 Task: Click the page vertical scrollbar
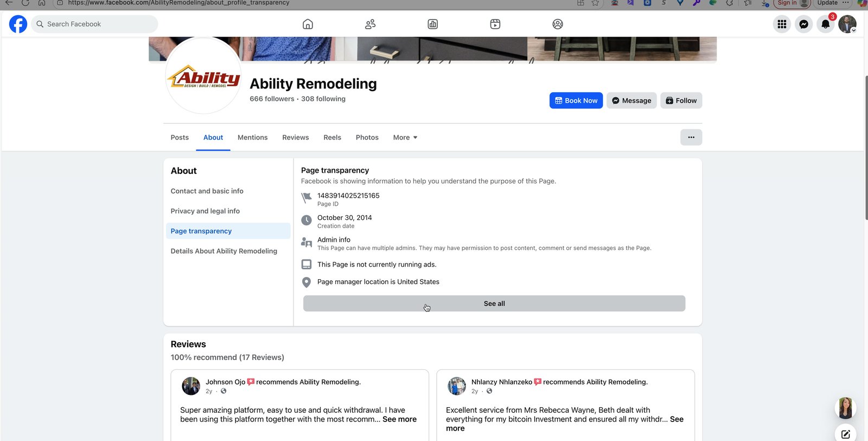866,147
